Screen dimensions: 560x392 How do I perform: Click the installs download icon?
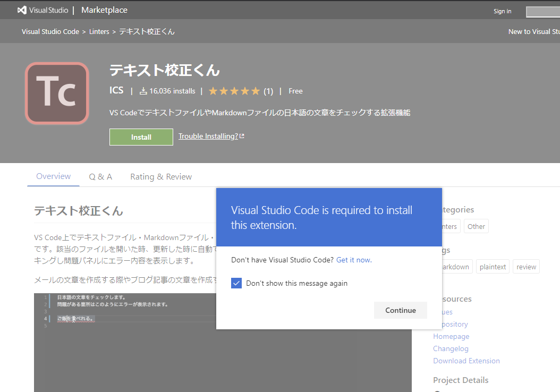143,91
